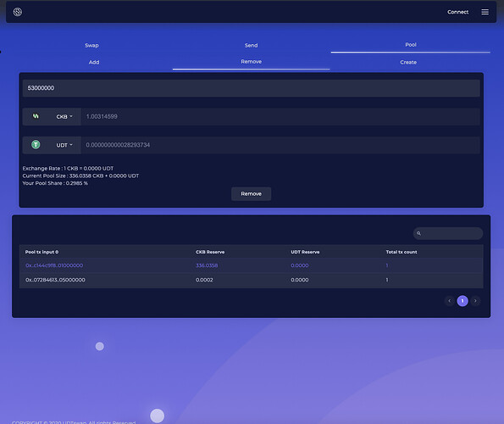Click the Remove liquidity button
The width and height of the screenshot is (504, 424).
251,193
